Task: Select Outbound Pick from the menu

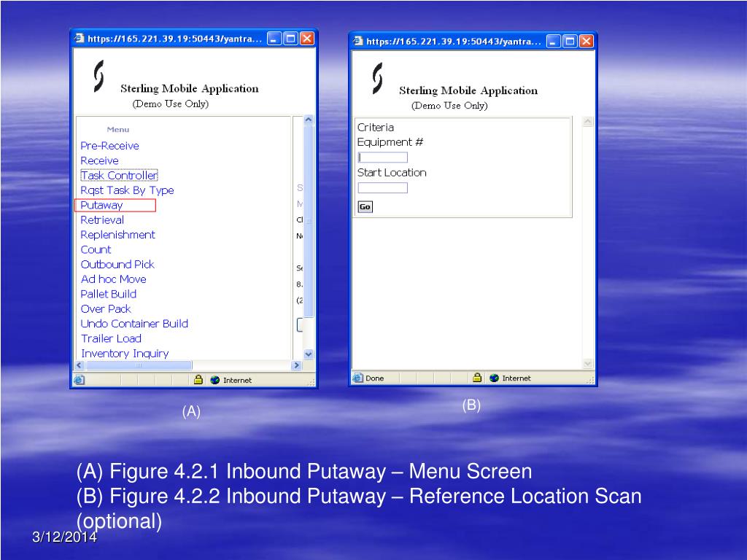Action: point(117,264)
